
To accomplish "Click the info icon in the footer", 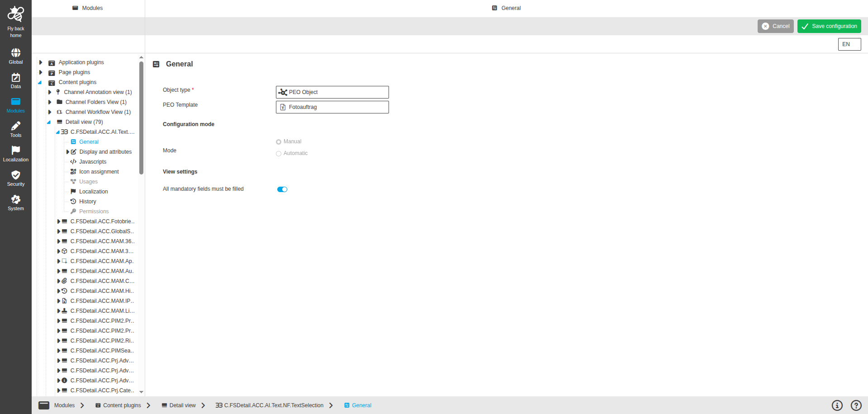I will (837, 405).
